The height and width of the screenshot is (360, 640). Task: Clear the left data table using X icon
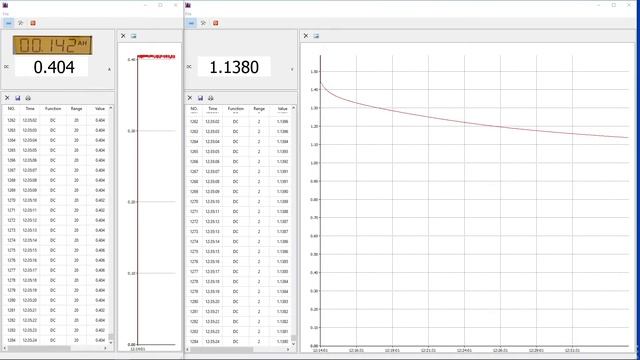coord(7,98)
